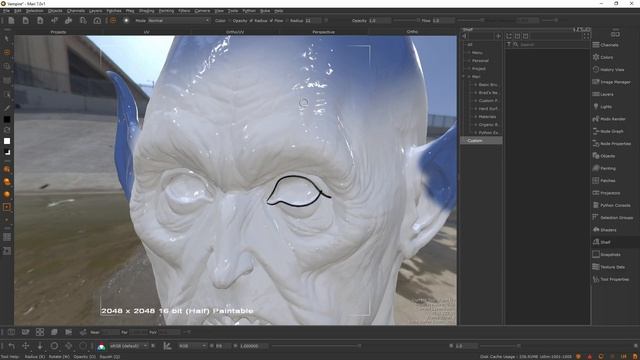Click the undo arrow in bottom toolbar

click(11, 346)
